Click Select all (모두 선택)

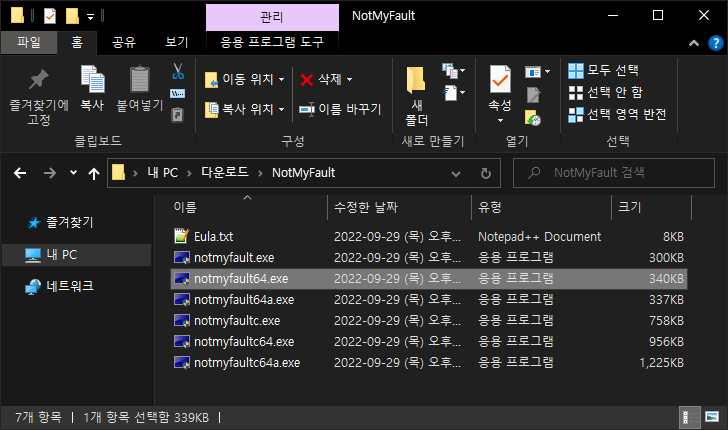(604, 71)
